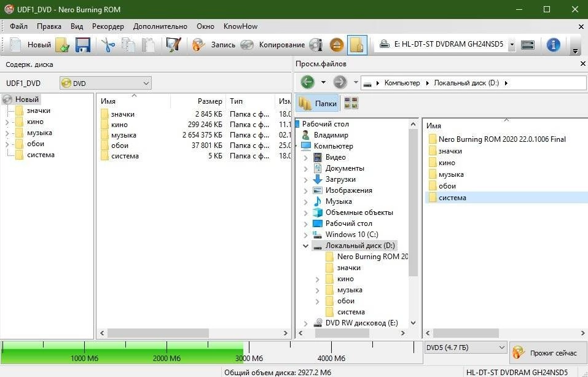The width and height of the screenshot is (588, 377).
Task: Expand музыка folder in disc contents tree
Action: coord(7,133)
